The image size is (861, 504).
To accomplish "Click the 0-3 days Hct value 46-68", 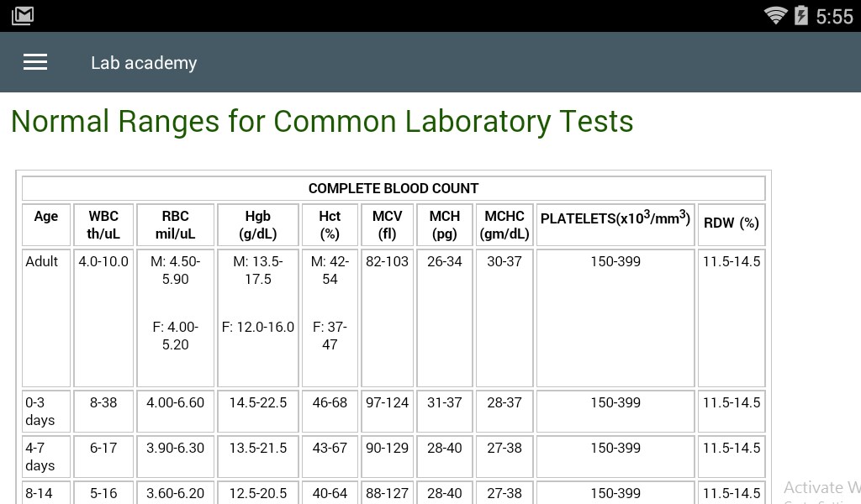I will click(330, 402).
